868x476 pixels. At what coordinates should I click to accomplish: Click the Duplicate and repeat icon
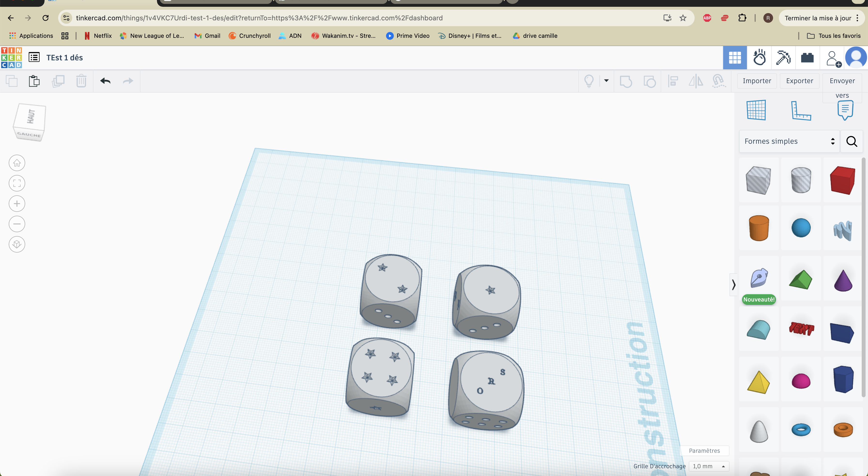pos(58,81)
